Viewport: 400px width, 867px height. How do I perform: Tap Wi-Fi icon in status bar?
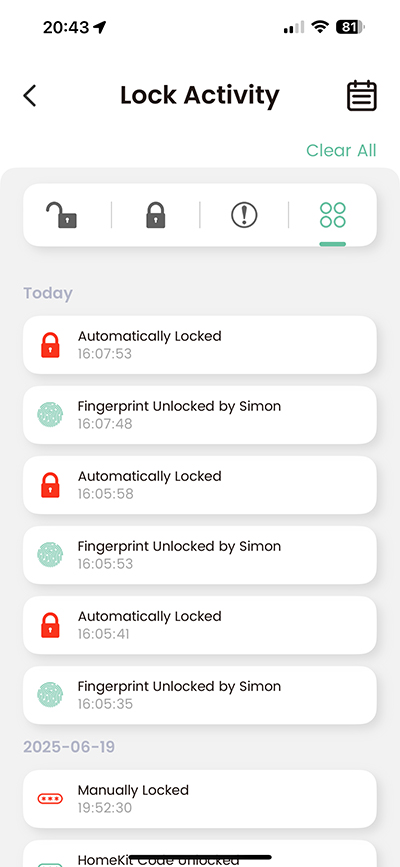tap(320, 27)
